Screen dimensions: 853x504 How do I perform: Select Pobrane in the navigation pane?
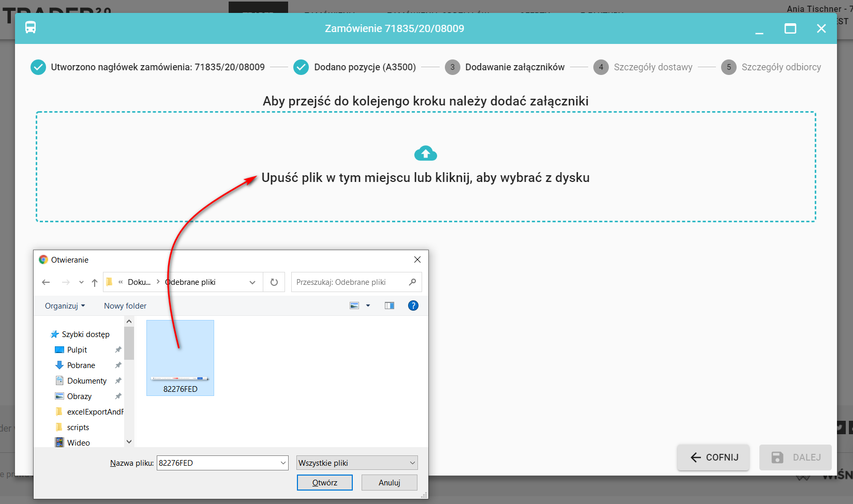pyautogui.click(x=81, y=365)
